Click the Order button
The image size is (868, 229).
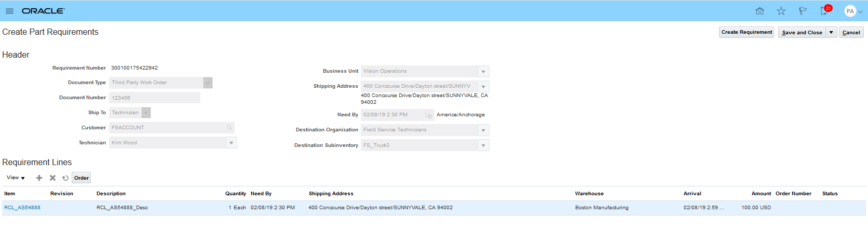point(82,178)
